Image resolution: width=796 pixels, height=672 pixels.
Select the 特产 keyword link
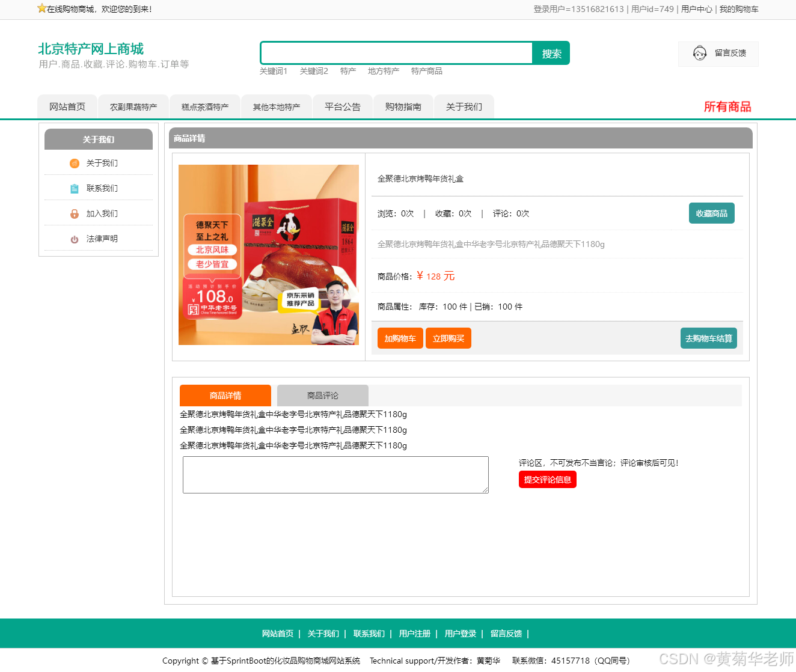348,71
